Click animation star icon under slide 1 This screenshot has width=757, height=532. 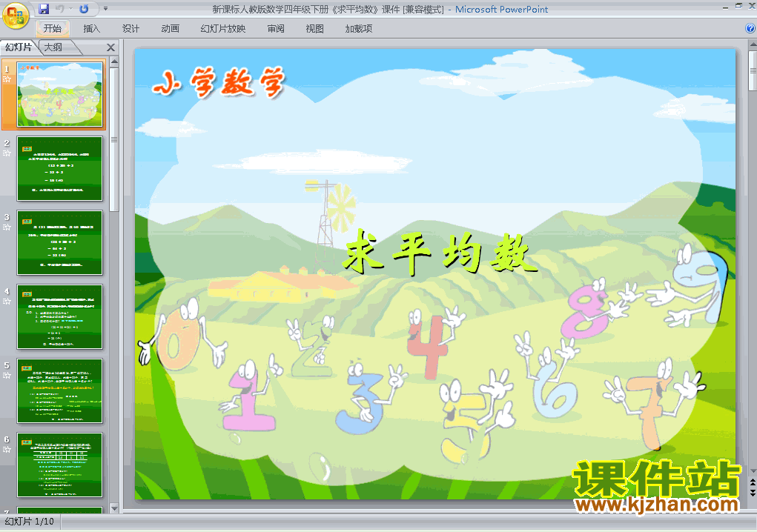point(7,79)
